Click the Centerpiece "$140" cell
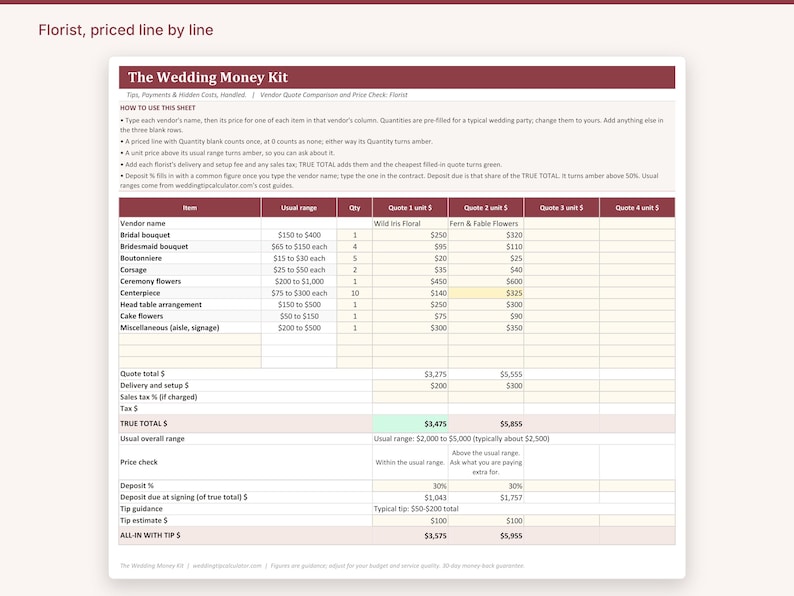This screenshot has width=794, height=596. (x=410, y=293)
